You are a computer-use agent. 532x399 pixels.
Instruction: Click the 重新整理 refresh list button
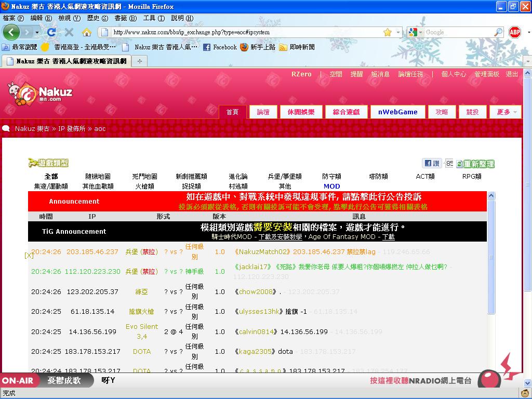click(475, 164)
